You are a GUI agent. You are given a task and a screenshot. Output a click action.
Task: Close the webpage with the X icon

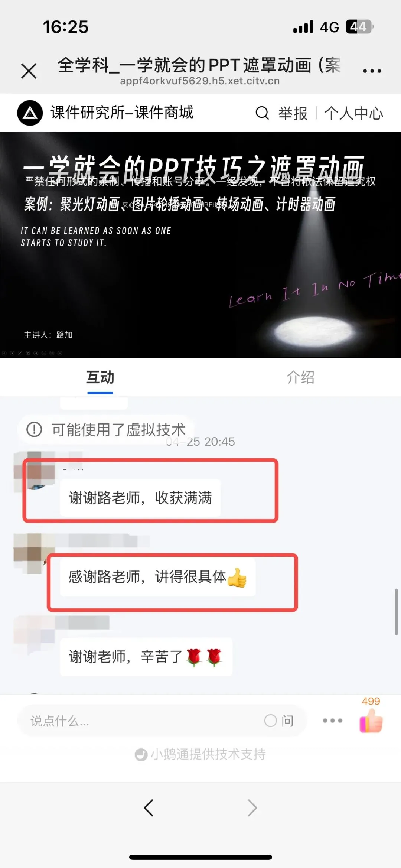[29, 71]
